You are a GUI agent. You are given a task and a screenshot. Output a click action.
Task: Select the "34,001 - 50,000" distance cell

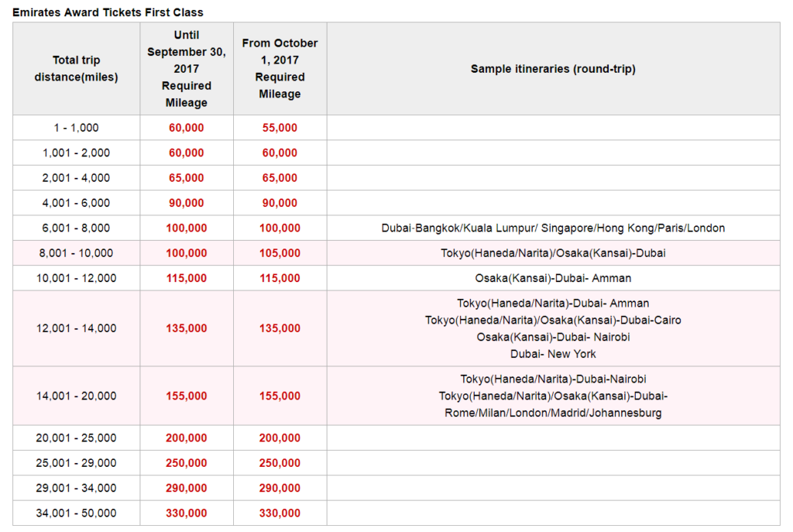click(x=77, y=513)
